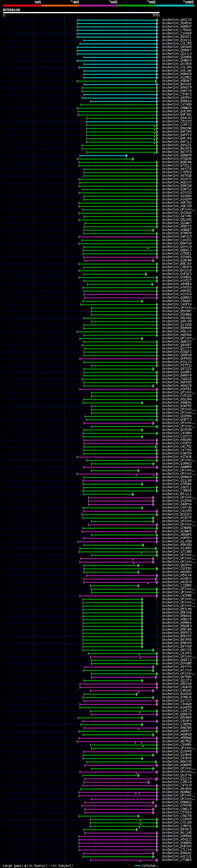Click the green ~80% identity legend segment
Screen dimensions: 197x868
pyautogui.click(x=137, y=6)
